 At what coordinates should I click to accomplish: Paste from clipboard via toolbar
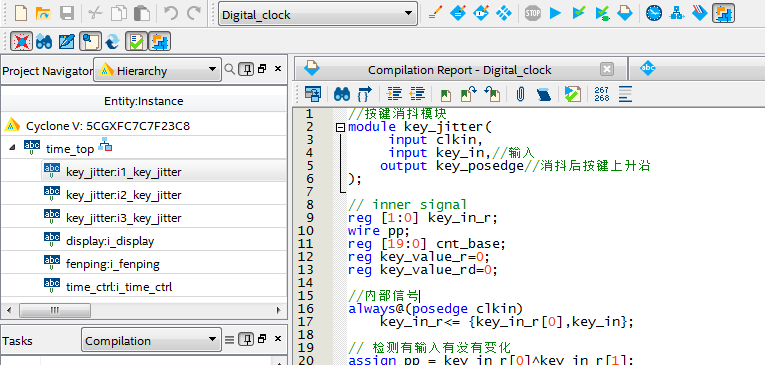click(x=141, y=13)
